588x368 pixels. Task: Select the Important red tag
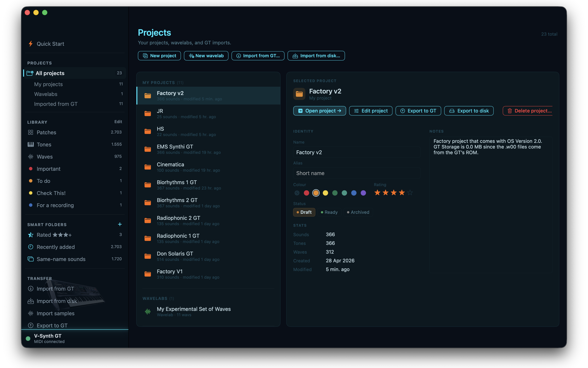(75, 169)
